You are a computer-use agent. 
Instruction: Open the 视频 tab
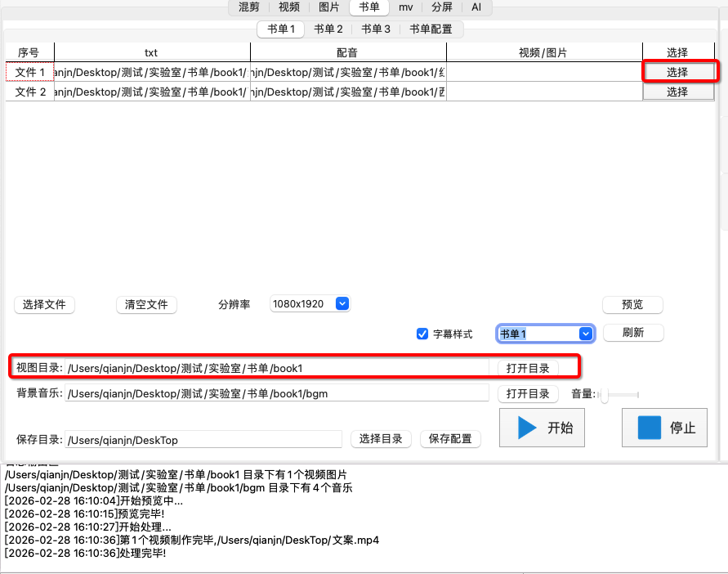coord(289,7)
